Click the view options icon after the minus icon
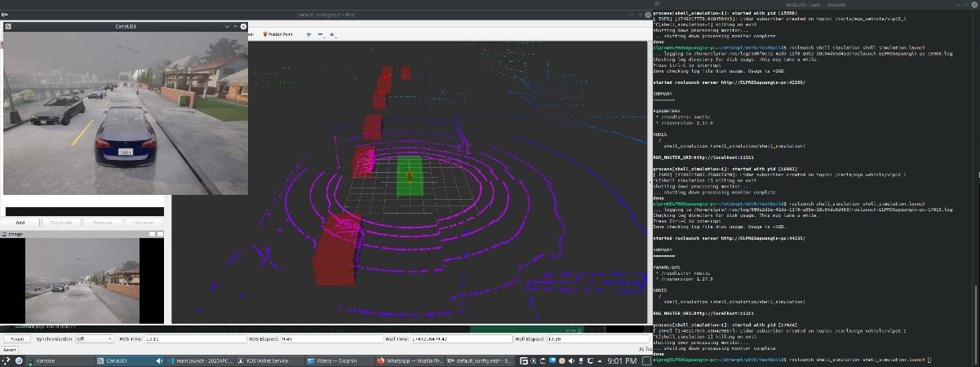This screenshot has width=980, height=367. [332, 34]
